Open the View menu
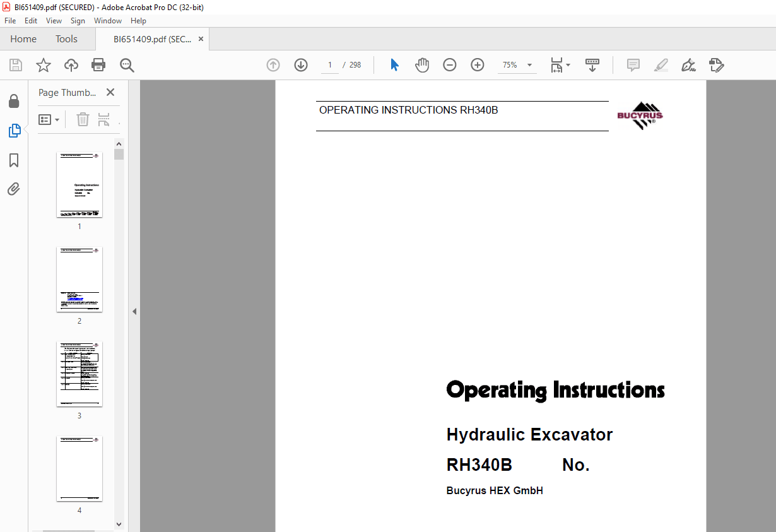 pos(54,20)
